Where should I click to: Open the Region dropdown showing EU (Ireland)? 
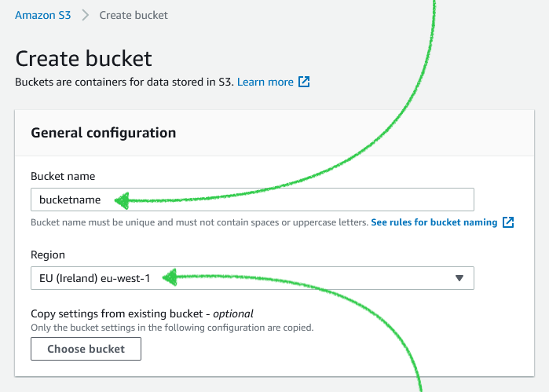point(251,277)
